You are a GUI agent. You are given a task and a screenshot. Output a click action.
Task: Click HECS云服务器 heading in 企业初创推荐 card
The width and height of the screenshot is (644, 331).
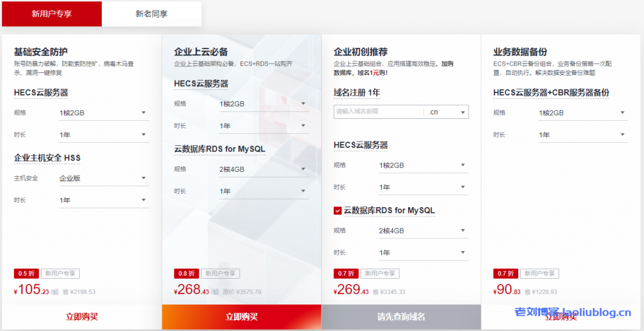pos(361,145)
